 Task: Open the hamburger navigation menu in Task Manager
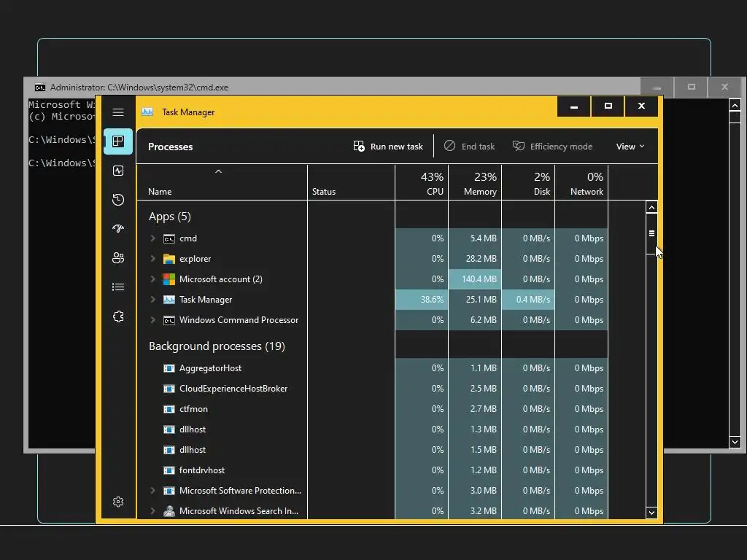point(118,112)
